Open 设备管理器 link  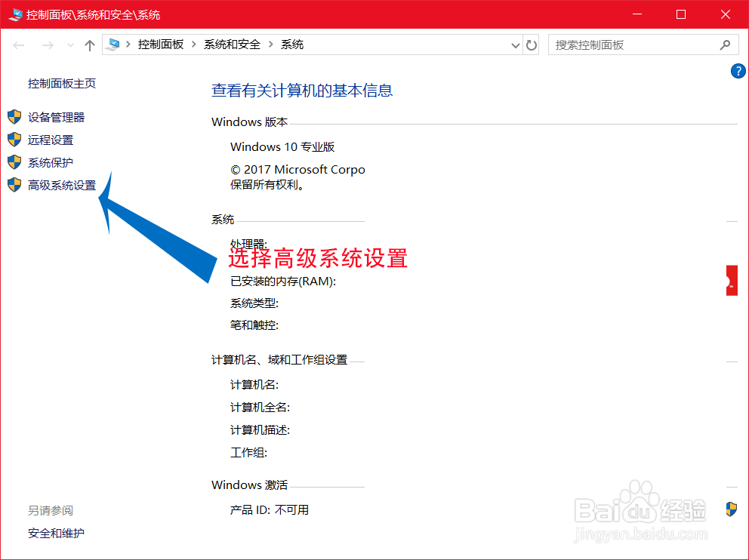pos(56,118)
